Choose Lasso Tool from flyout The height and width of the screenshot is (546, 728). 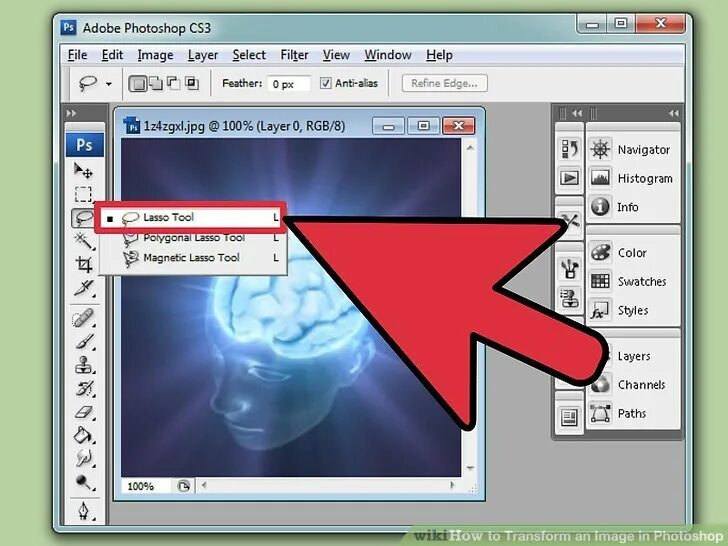click(x=190, y=217)
